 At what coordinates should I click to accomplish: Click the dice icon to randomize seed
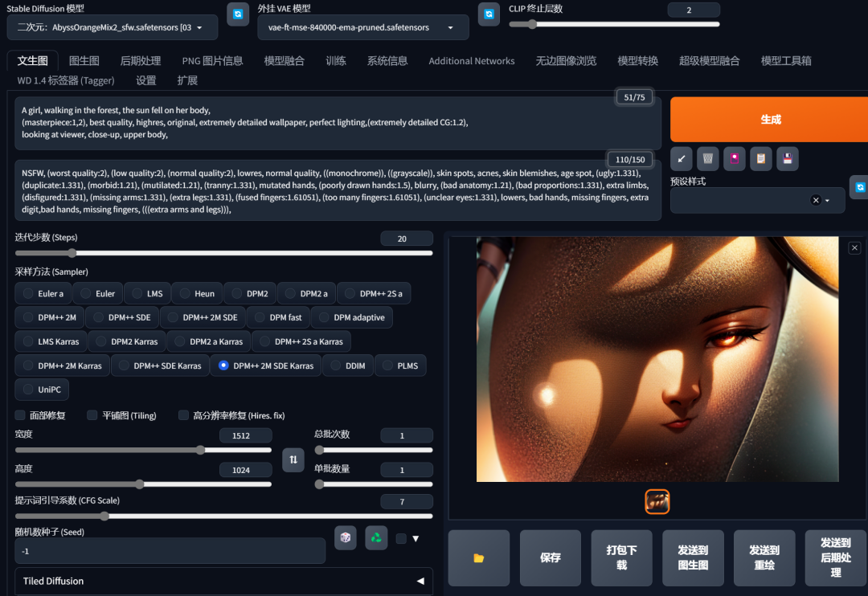tap(346, 538)
